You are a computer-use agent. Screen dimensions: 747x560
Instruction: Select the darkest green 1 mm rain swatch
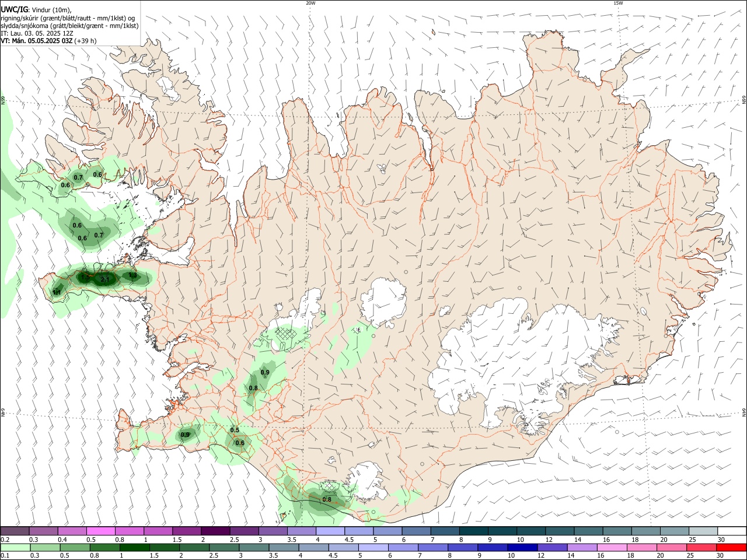pyautogui.click(x=134, y=547)
